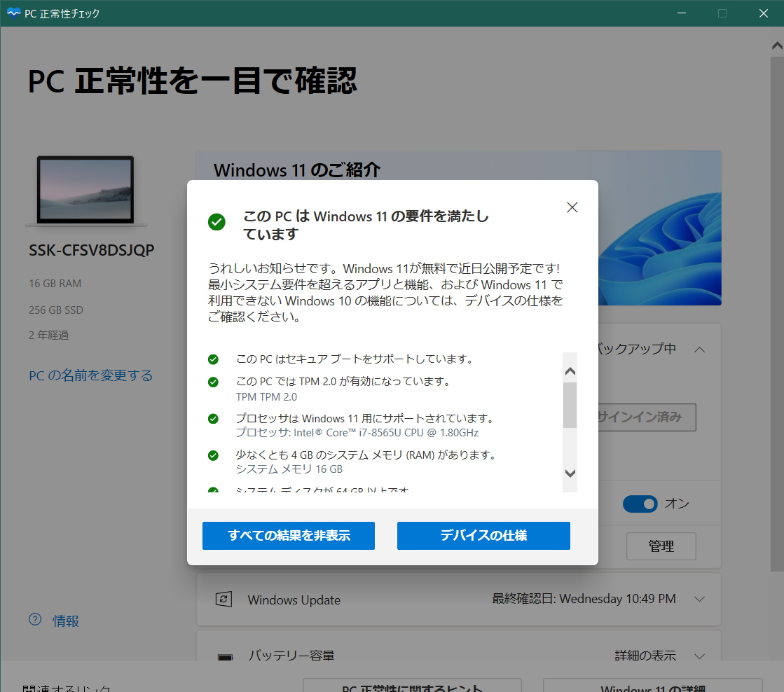Click the results list scrollbar thumb
Screen dimensions: 784x692
570,405
